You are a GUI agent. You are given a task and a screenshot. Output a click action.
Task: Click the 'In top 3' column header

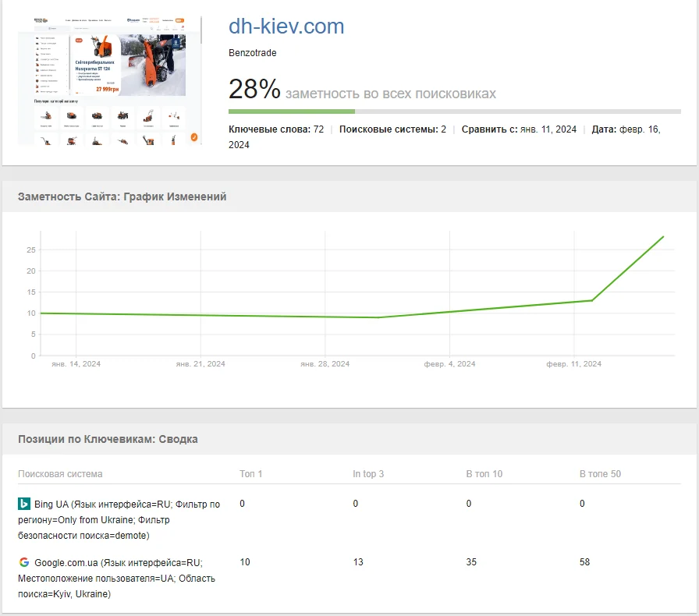click(368, 474)
